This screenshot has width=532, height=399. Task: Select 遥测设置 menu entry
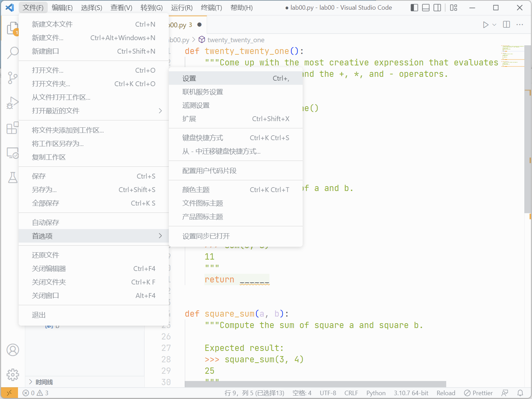[236, 105]
